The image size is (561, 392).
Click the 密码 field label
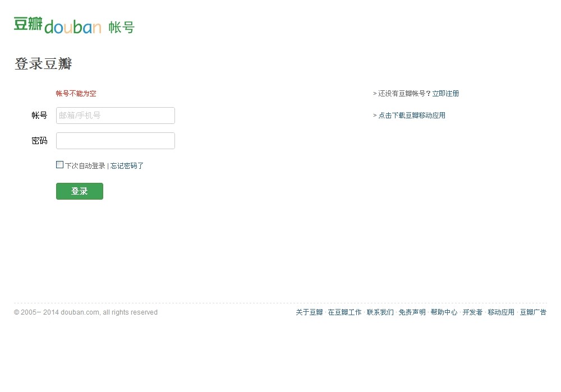pos(39,141)
